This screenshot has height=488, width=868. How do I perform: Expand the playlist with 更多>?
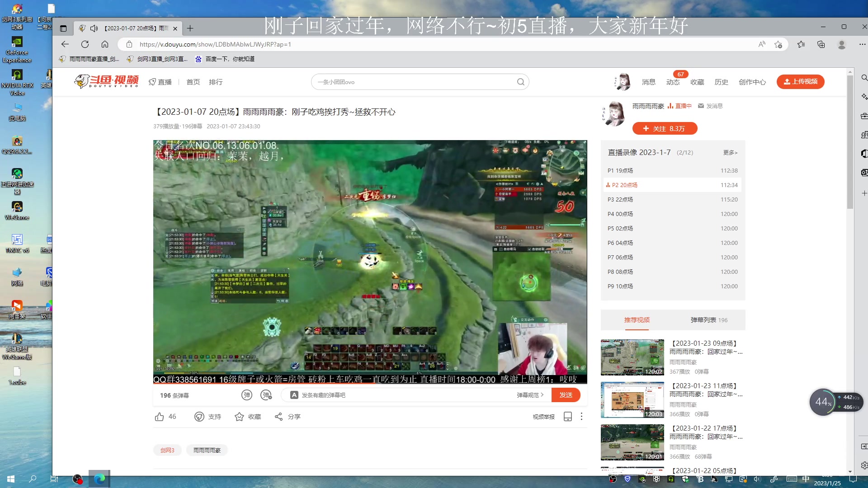click(731, 153)
